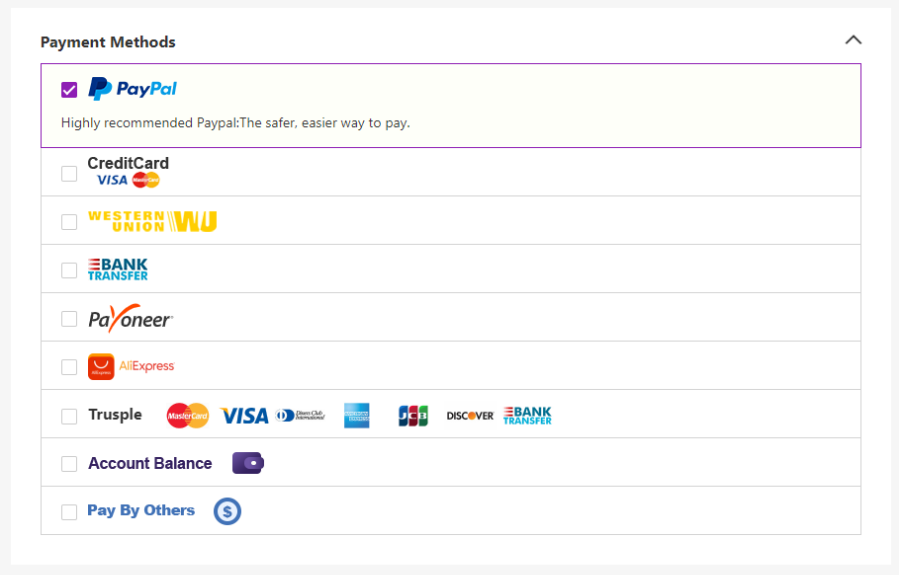Click the purple wallet icon

click(x=248, y=463)
